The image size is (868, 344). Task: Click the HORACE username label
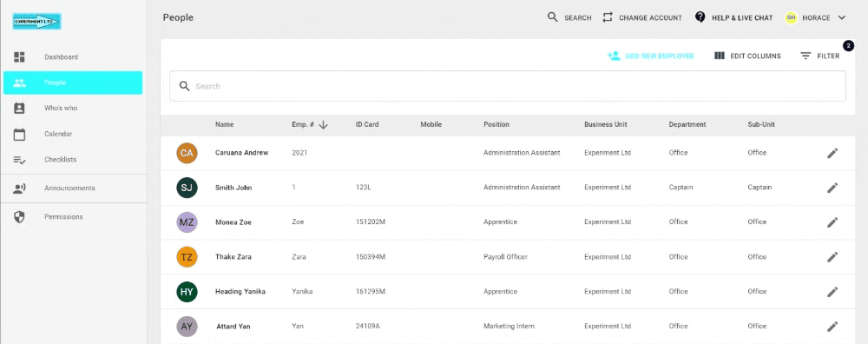tap(816, 17)
